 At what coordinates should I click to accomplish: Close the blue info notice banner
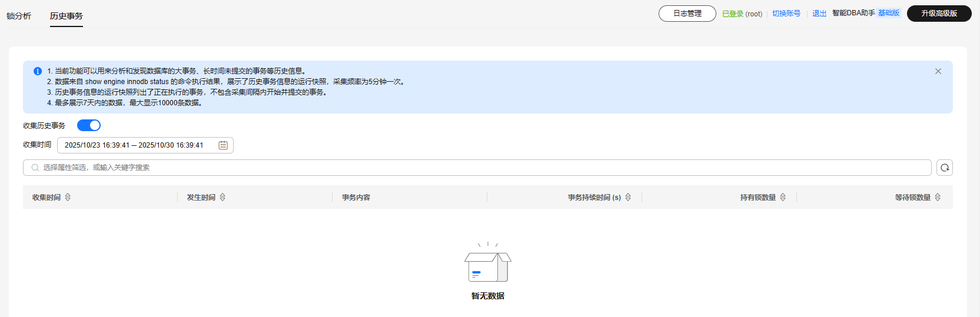(938, 71)
